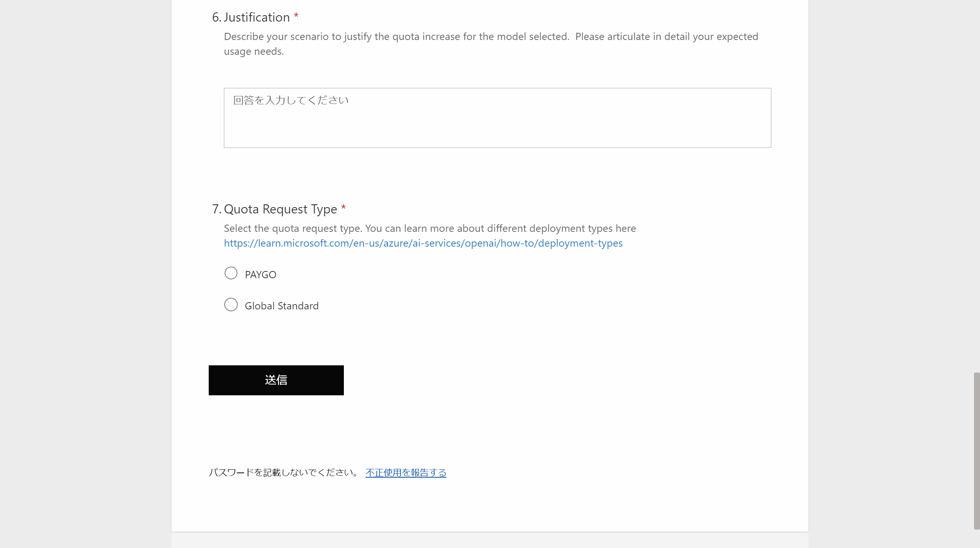Click the 'Describe your scenario' description text
This screenshot has width=980, height=548.
coord(491,37)
